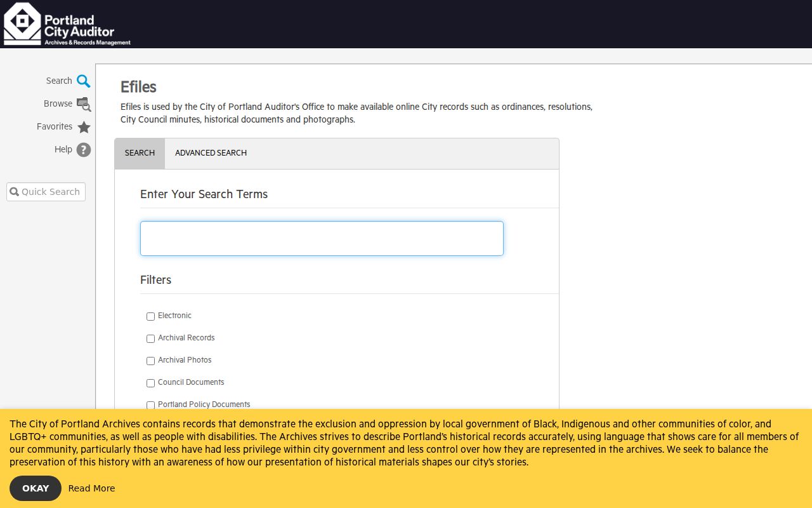The image size is (812, 508).
Task: Dismiss the notice with the Okay button
Action: pos(36,488)
